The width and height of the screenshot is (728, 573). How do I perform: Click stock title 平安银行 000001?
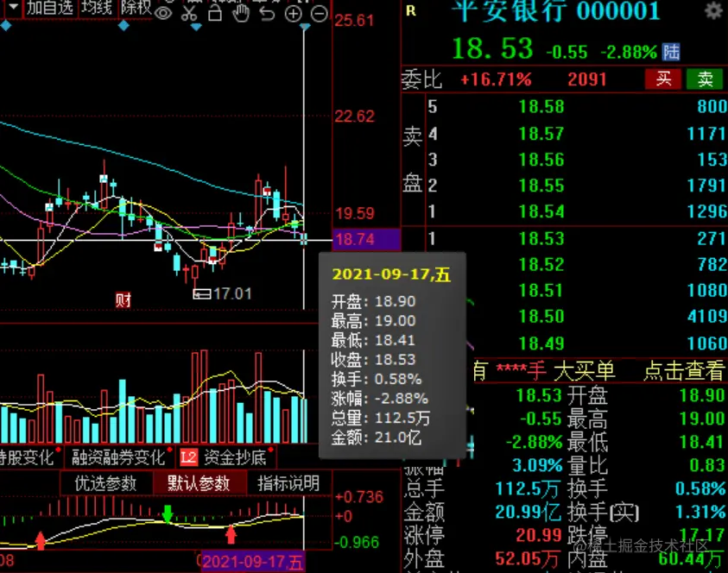(555, 11)
